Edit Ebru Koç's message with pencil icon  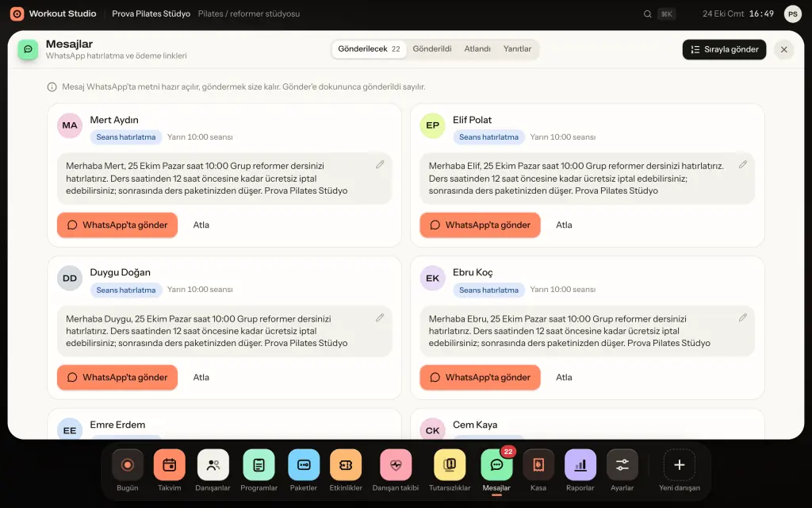tap(742, 317)
